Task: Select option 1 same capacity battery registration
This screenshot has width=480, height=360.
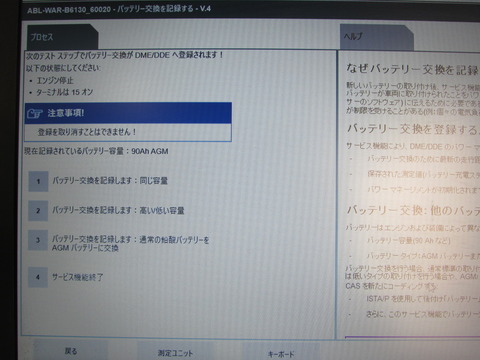Action: (38, 181)
